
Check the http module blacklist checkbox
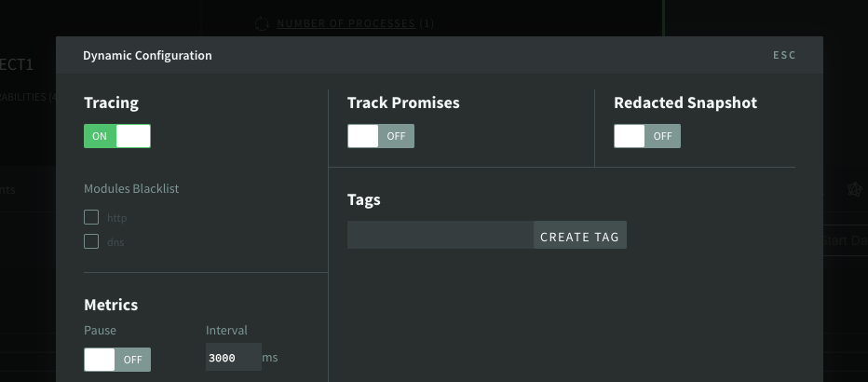(x=91, y=217)
